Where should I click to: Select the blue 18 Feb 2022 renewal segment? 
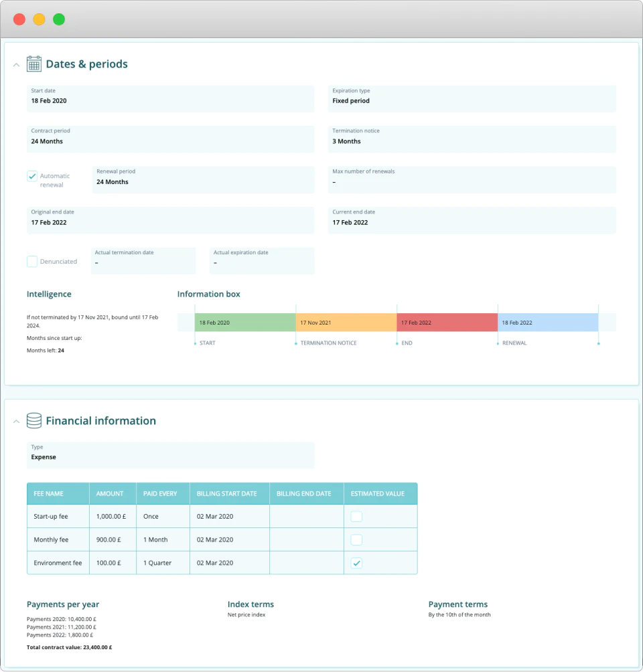point(548,323)
